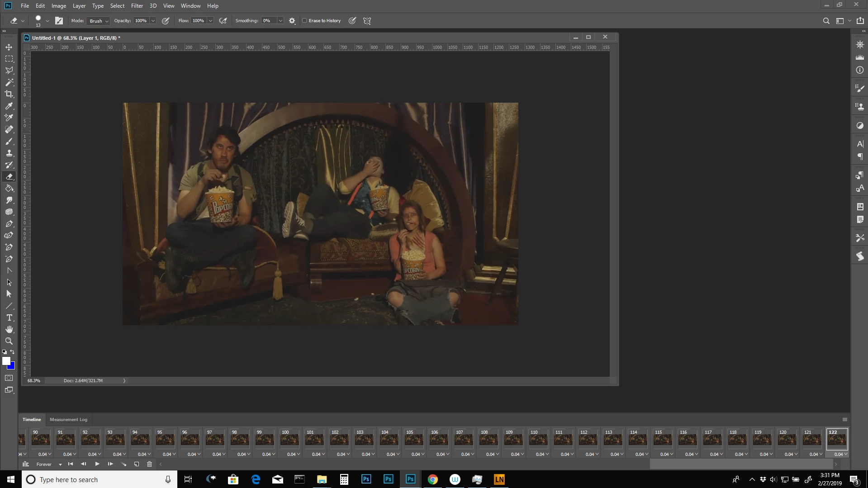Screen dimensions: 868x488
Task: Select the Eraser tool in toolbox
Action: [9, 176]
